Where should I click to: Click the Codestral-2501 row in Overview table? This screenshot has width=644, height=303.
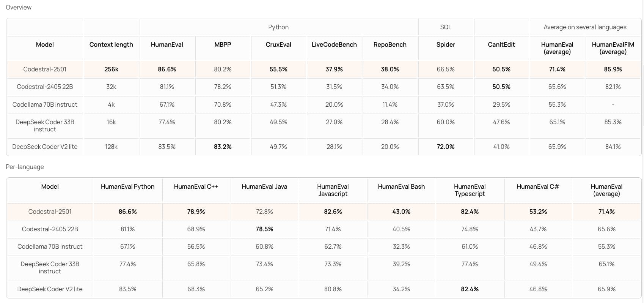click(x=45, y=69)
